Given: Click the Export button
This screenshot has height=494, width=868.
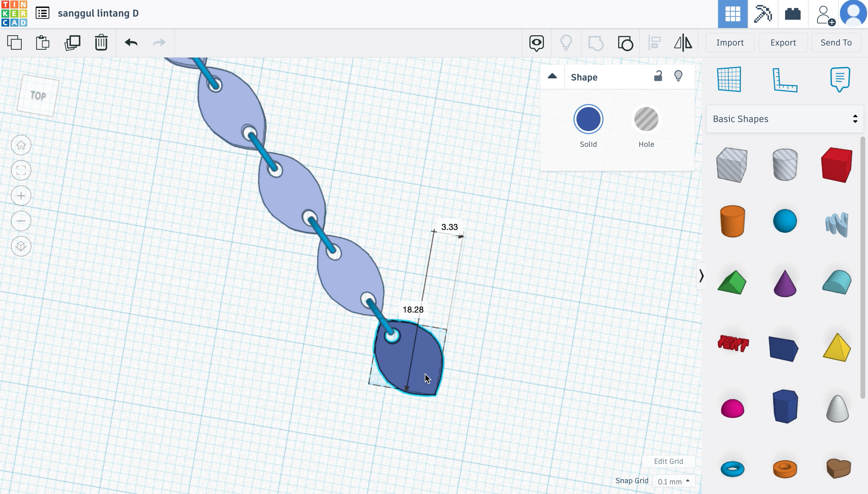Looking at the screenshot, I should (x=783, y=42).
